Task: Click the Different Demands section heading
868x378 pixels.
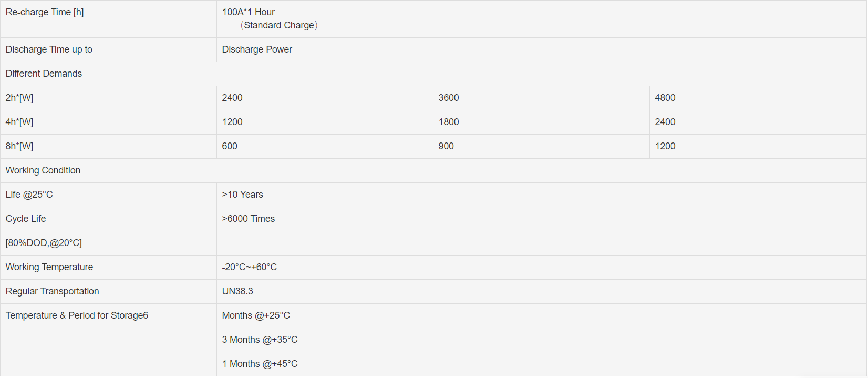Action: point(44,74)
